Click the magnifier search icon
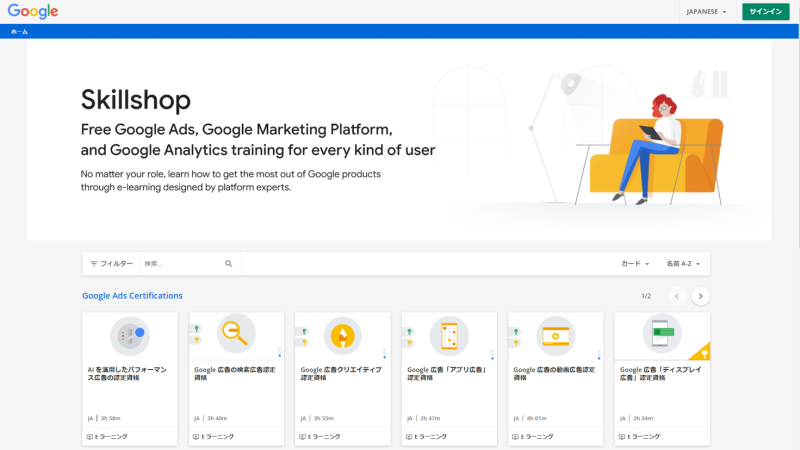 (x=229, y=264)
